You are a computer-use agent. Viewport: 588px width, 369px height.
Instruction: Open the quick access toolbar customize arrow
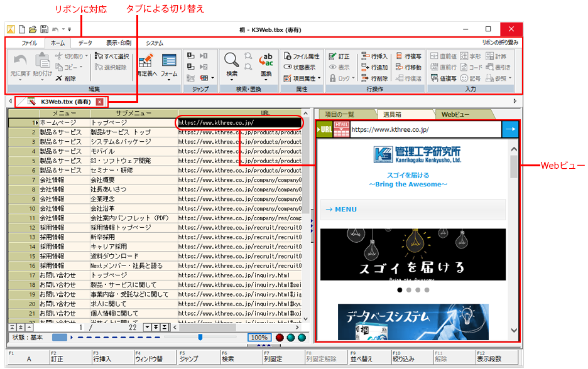click(x=69, y=29)
